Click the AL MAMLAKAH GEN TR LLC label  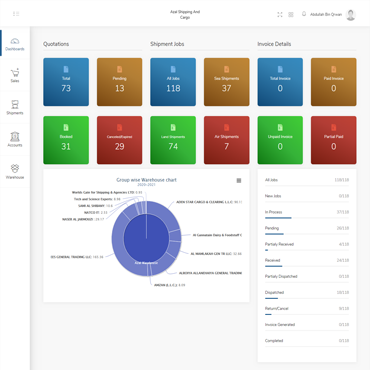pos(216,254)
